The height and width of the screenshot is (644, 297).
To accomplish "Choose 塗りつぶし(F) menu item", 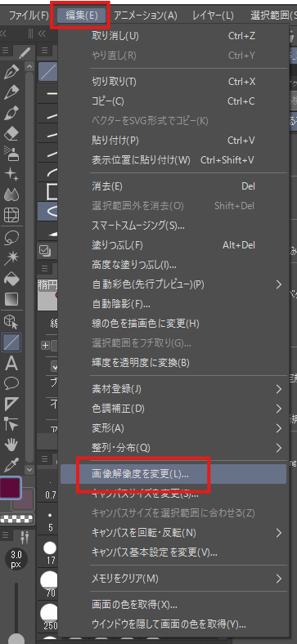I will 173,245.
